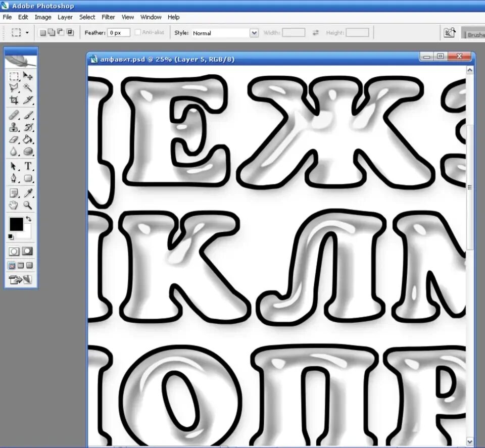Select the Clone Stamp tool
This screenshot has height=448, width=485.
(14, 127)
